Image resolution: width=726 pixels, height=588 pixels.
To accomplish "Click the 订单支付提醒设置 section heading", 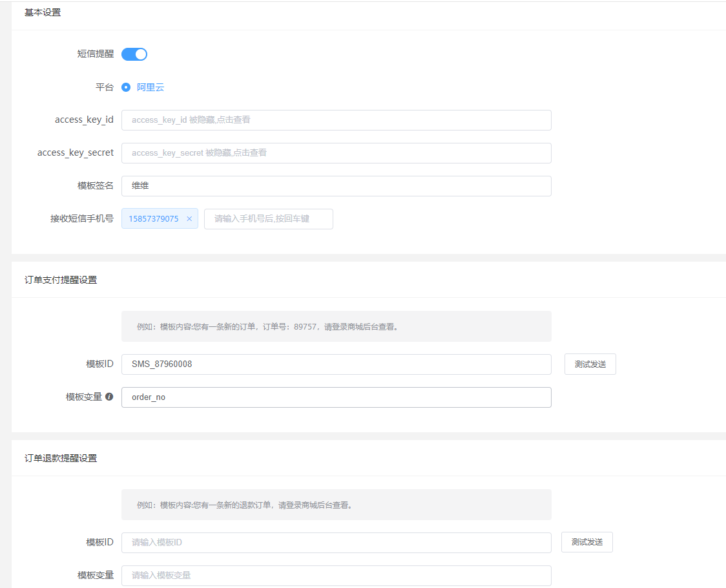I will point(61,280).
